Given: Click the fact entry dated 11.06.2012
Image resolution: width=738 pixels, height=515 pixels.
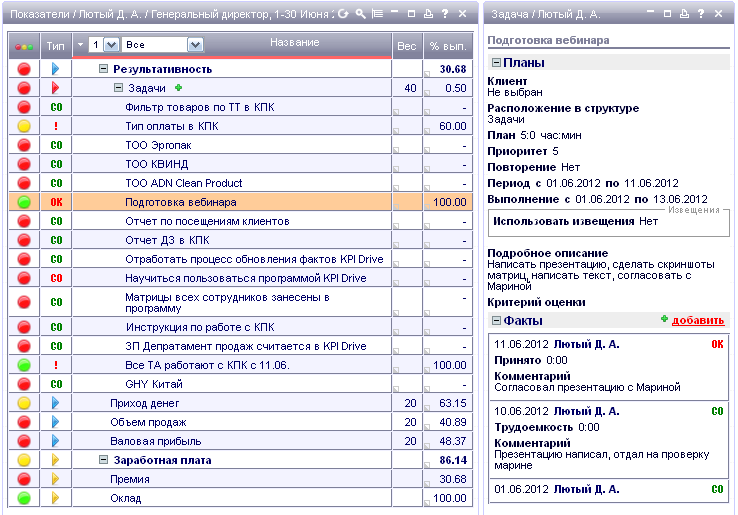Looking at the screenshot, I should [x=609, y=366].
